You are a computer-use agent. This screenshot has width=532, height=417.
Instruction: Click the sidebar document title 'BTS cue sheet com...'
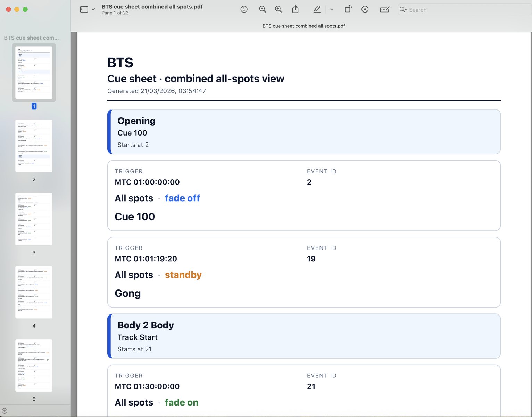tap(31, 38)
